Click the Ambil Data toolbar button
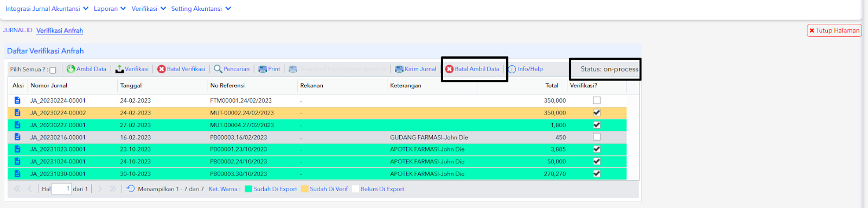This screenshot has height=208, width=868. 86,69
